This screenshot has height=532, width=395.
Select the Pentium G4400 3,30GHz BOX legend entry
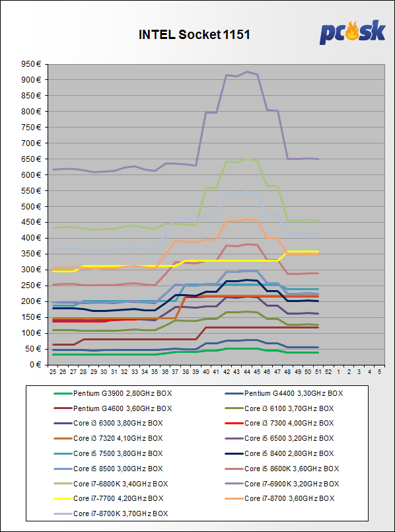click(284, 394)
